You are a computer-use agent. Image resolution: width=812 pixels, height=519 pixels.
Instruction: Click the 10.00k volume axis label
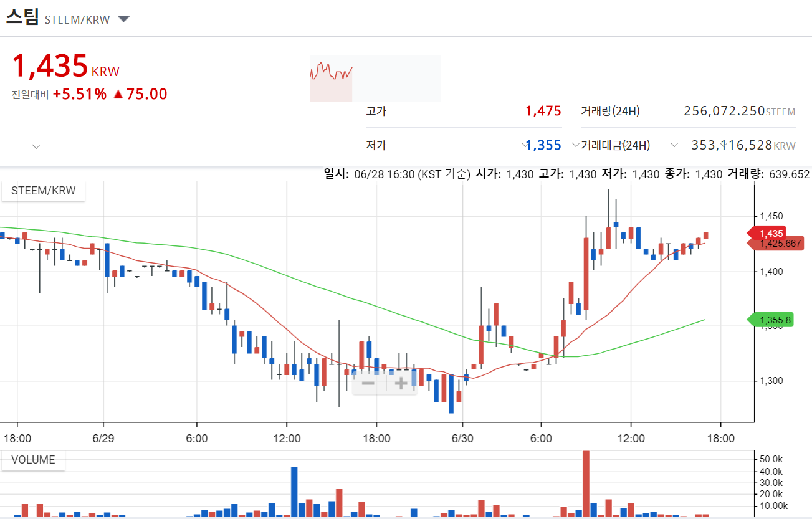pyautogui.click(x=773, y=506)
